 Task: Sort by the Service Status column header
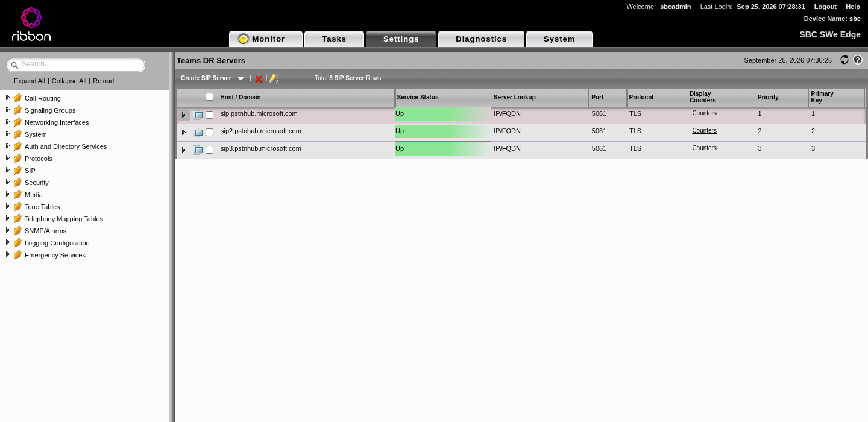tap(443, 98)
